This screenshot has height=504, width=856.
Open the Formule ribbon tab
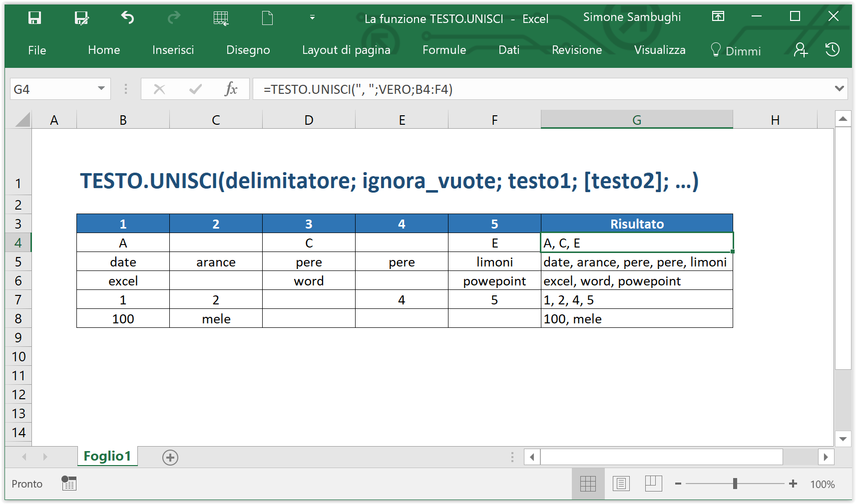444,50
